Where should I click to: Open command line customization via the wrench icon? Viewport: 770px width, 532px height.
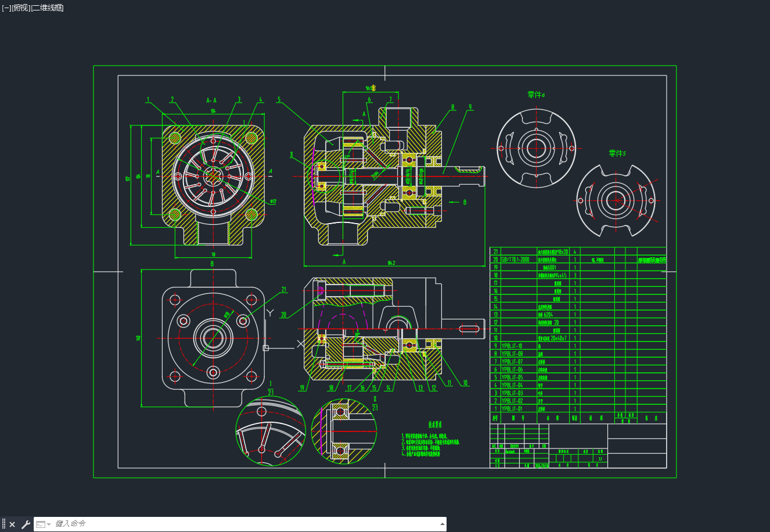tap(26, 524)
